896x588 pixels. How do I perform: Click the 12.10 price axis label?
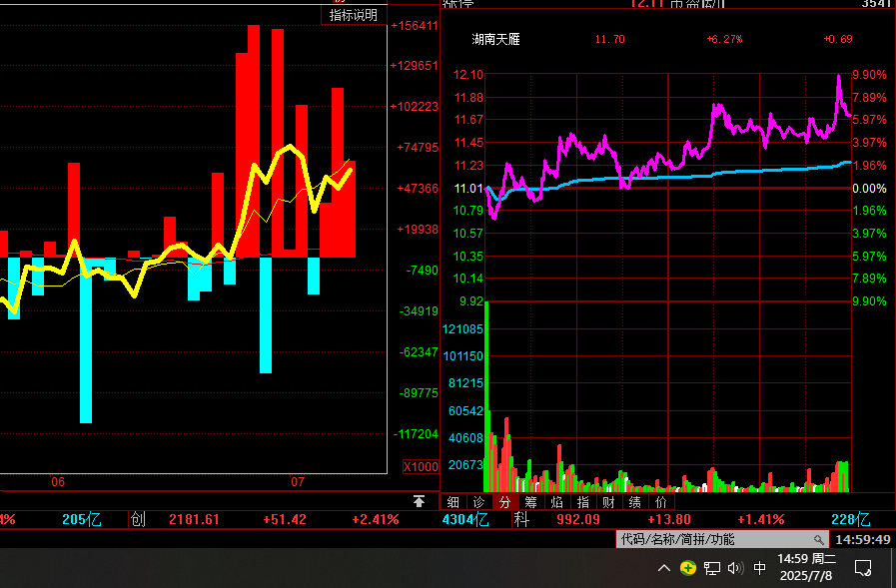pyautogui.click(x=468, y=74)
